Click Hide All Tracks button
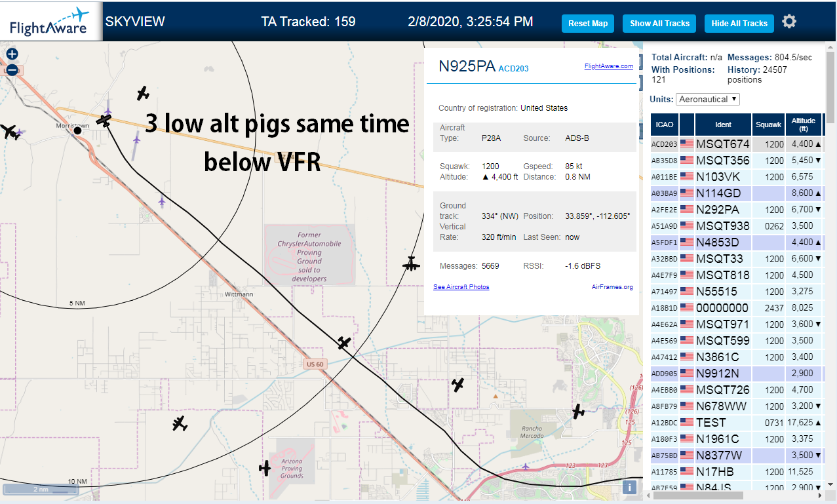The width and height of the screenshot is (837, 504). click(739, 23)
